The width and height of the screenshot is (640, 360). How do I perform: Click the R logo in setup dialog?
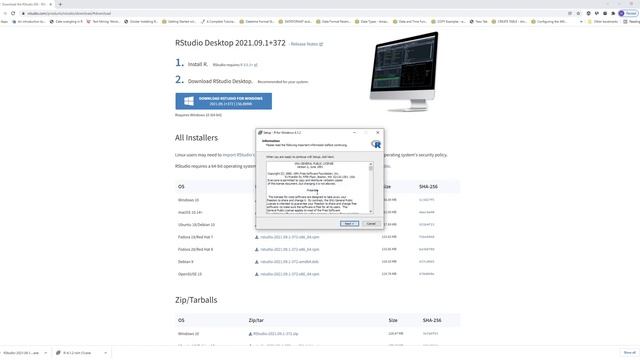pyautogui.click(x=376, y=144)
